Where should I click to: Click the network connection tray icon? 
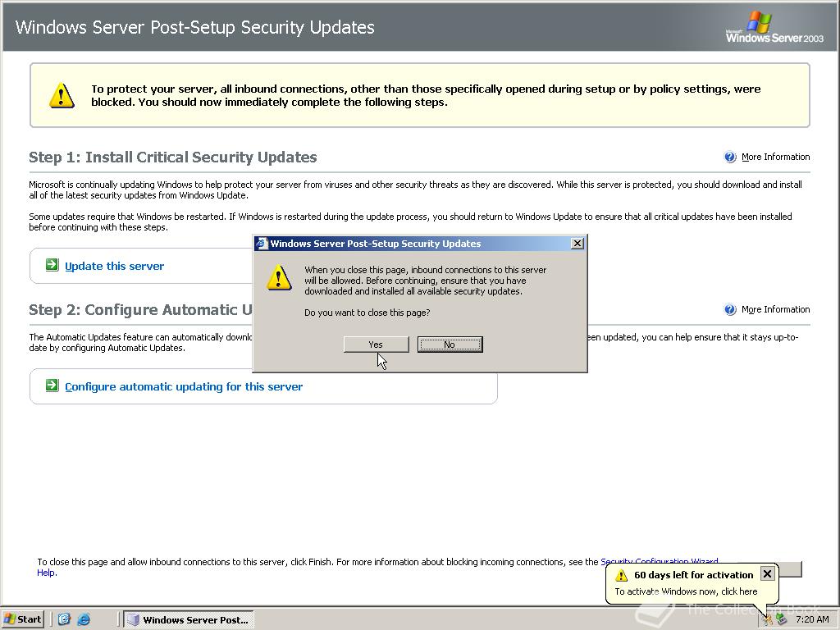(781, 620)
